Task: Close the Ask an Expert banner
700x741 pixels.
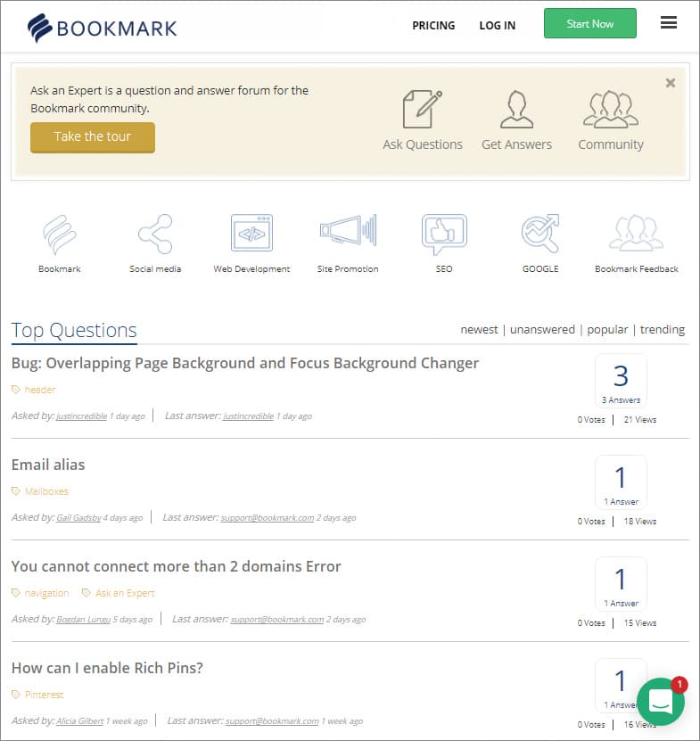Action: pos(671,83)
